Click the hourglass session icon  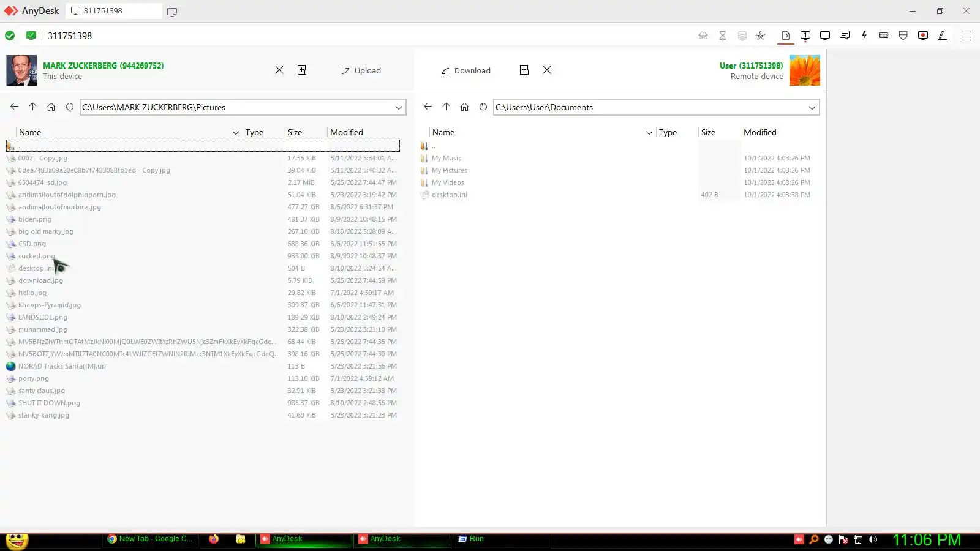point(723,36)
